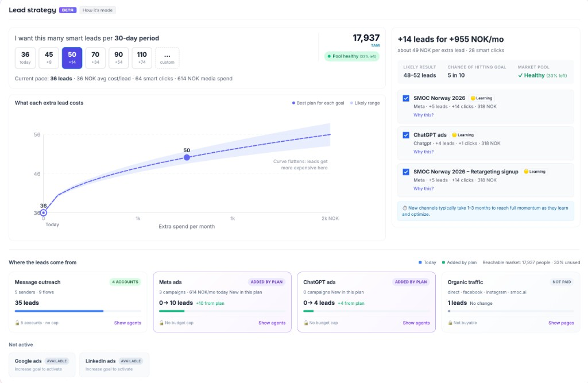Click the clock icon in new channels note
This screenshot has width=588, height=383.
point(405,208)
